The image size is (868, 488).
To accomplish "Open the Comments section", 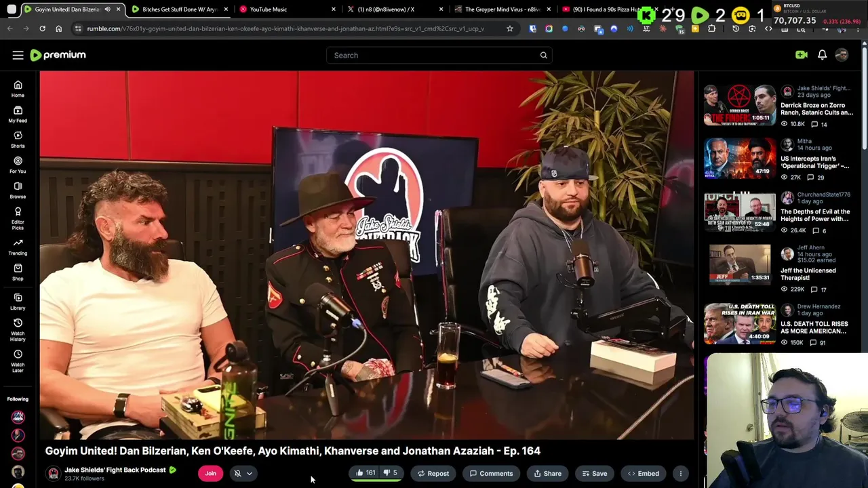I will (x=491, y=474).
